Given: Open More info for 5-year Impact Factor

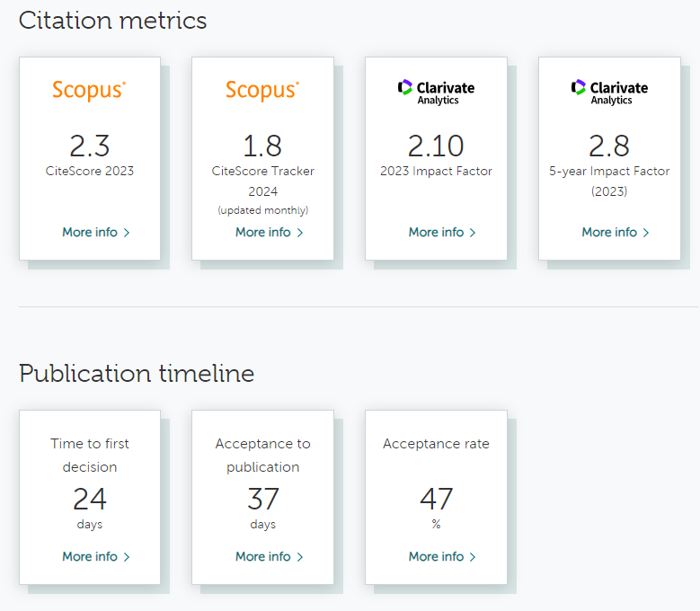Looking at the screenshot, I should pyautogui.click(x=616, y=232).
